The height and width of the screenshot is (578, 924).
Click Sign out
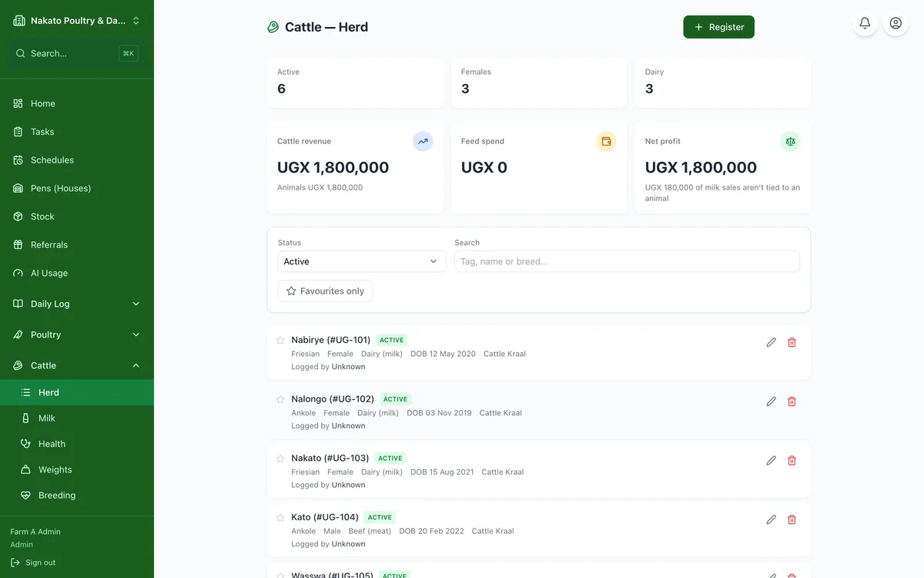pos(33,563)
